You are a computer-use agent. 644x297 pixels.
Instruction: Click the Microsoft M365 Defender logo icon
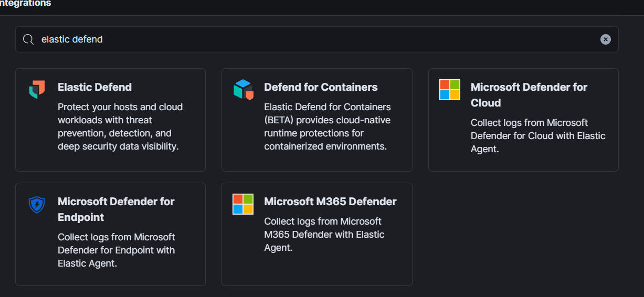[243, 204]
